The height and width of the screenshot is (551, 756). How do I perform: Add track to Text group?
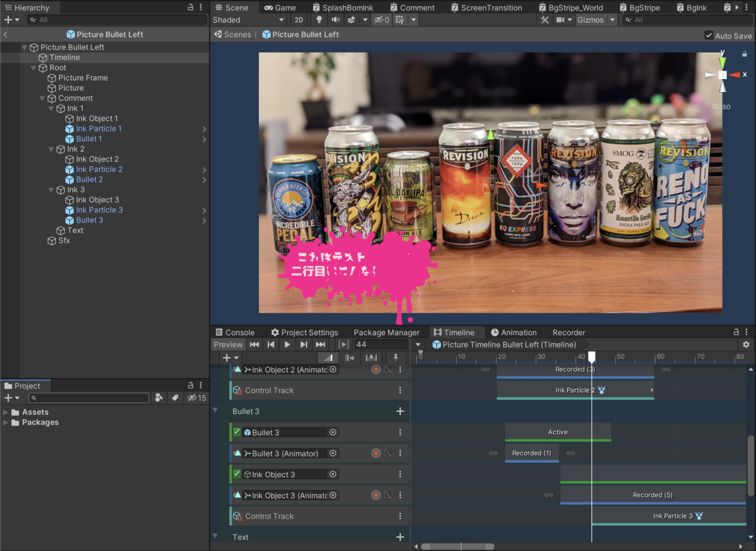[x=399, y=537]
